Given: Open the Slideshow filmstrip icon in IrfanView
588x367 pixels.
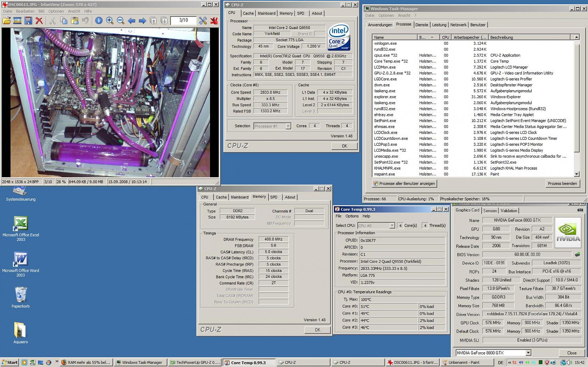Looking at the screenshot, I should [x=17, y=21].
